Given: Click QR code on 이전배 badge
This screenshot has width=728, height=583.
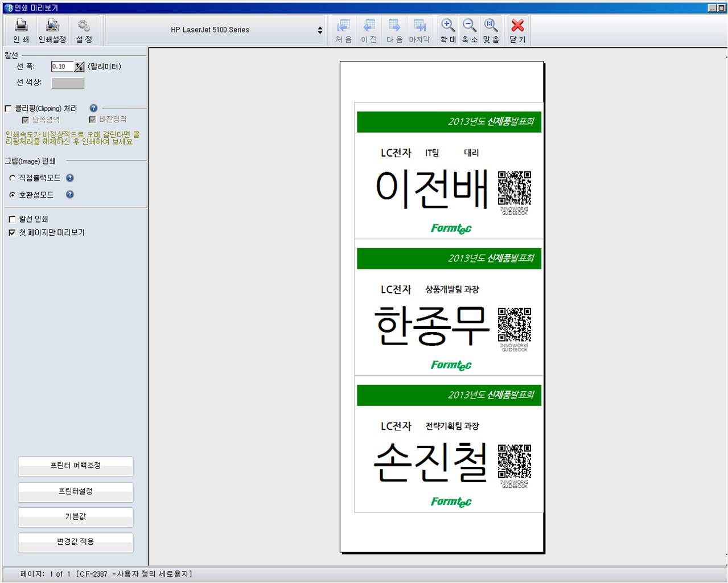Looking at the screenshot, I should tap(515, 188).
